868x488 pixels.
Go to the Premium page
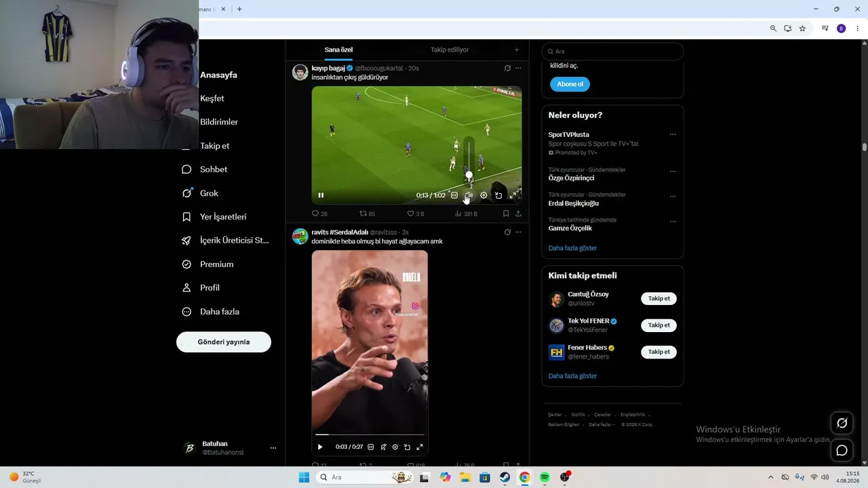coord(216,264)
